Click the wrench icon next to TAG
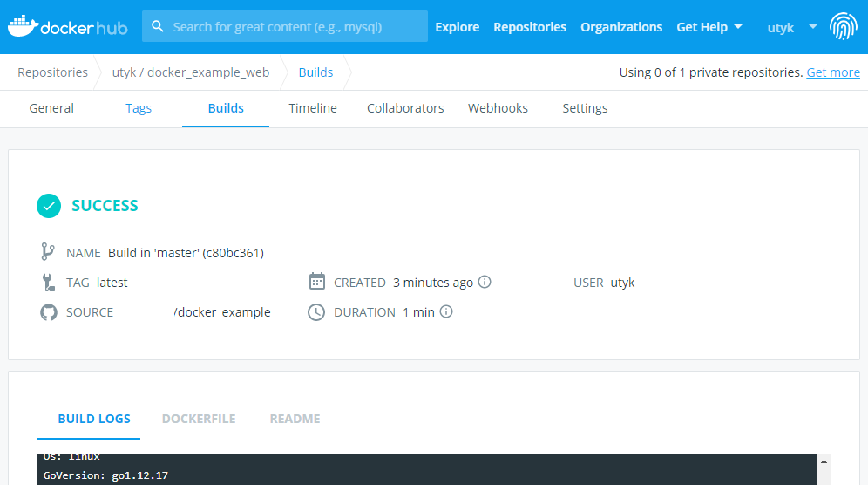The width and height of the screenshot is (868, 485). [49, 283]
